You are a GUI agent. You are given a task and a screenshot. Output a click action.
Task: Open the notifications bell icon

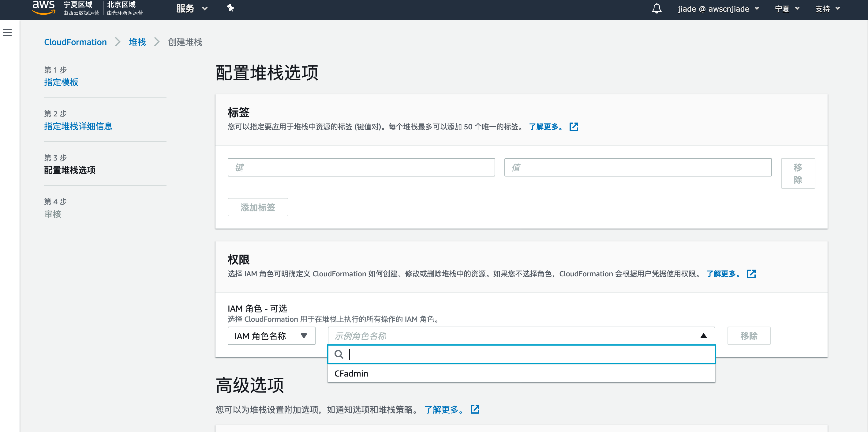[x=657, y=9]
